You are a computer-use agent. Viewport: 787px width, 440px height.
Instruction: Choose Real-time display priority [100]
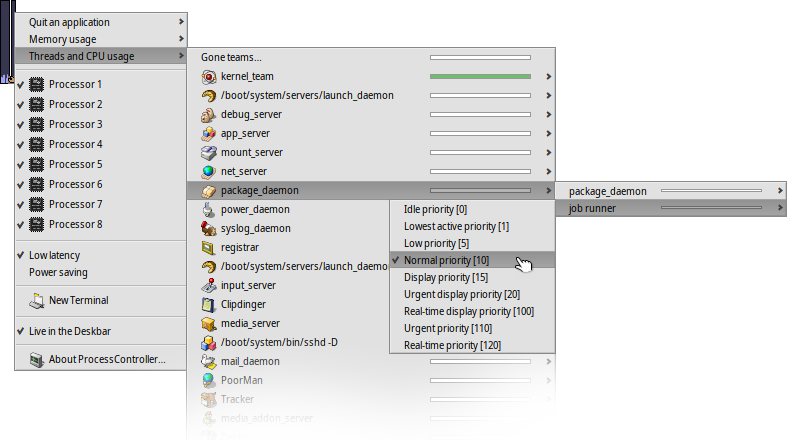tap(472, 312)
